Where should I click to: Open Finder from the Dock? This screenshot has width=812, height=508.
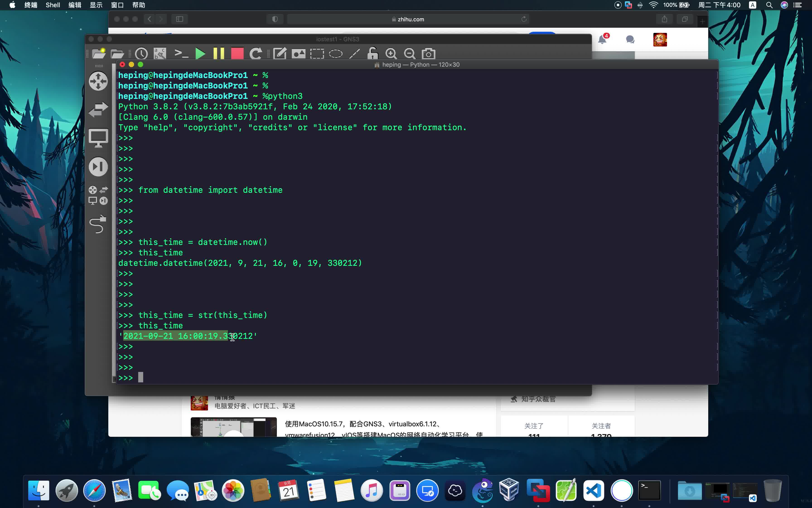tap(39, 490)
